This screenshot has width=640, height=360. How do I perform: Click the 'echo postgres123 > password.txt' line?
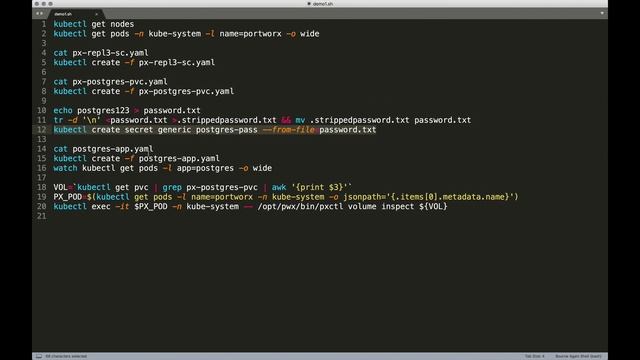click(x=127, y=111)
